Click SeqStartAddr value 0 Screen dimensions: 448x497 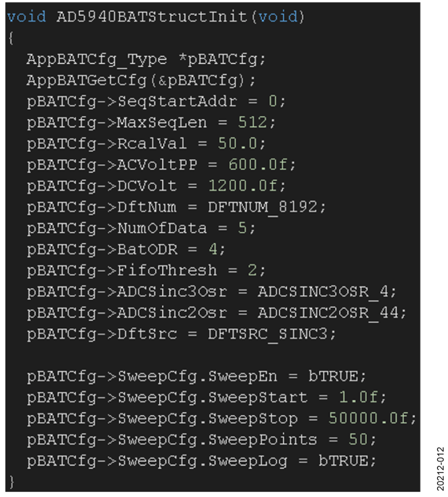click(272, 102)
